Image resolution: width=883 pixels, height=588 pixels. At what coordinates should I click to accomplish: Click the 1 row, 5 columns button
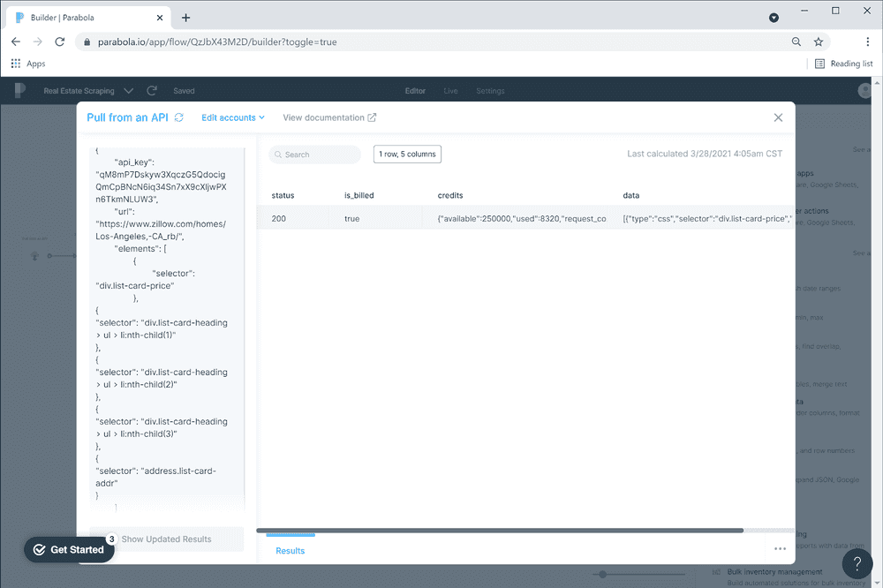pyautogui.click(x=407, y=155)
